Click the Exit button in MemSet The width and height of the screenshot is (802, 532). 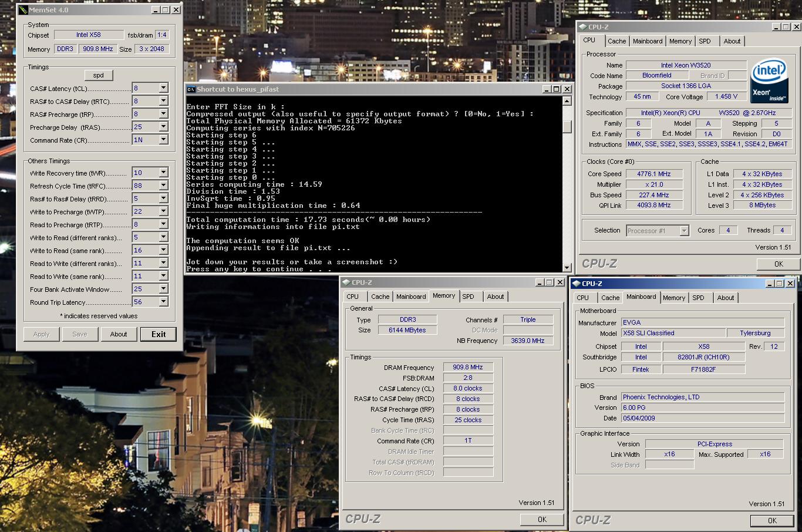coord(159,334)
